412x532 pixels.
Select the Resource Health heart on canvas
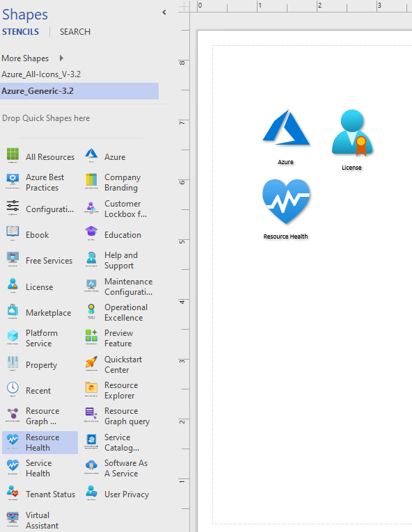coord(286,202)
